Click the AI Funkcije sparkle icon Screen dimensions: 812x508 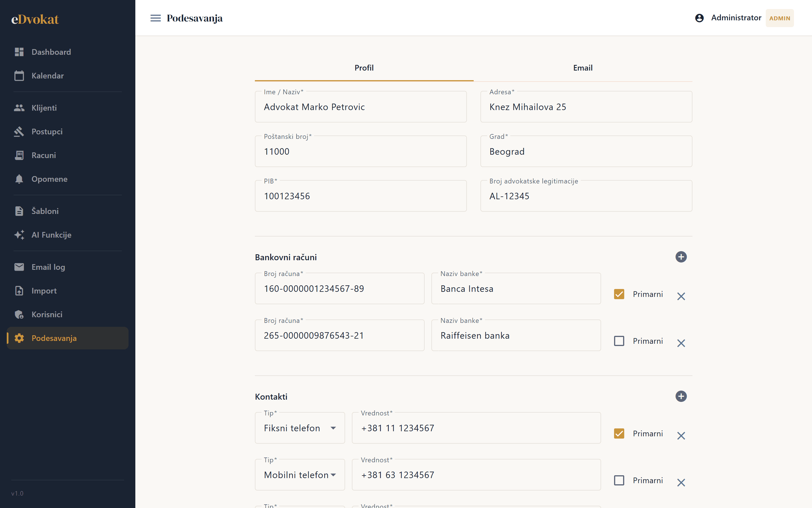pos(19,235)
